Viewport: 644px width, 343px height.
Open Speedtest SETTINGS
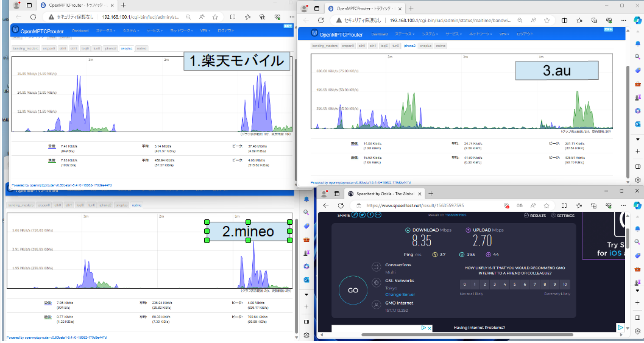coord(563,216)
